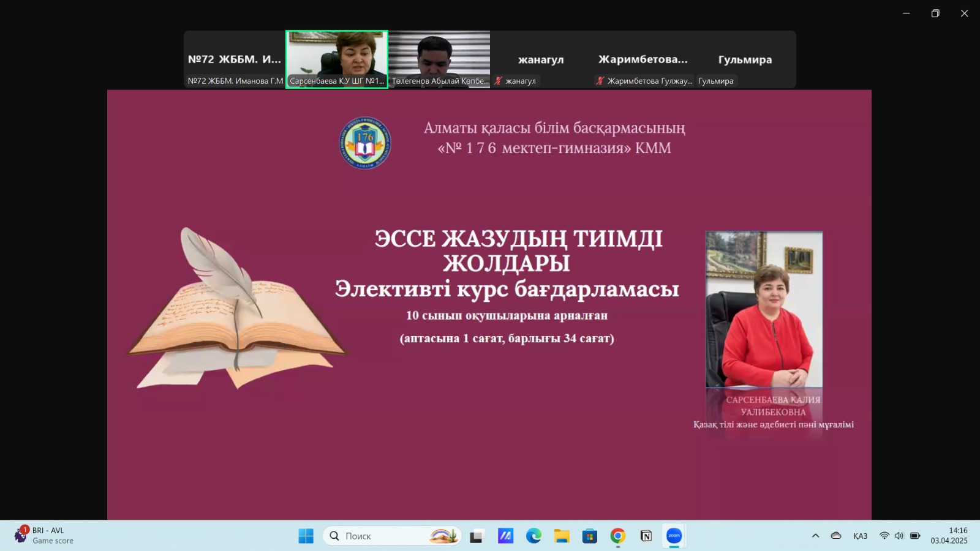980x551 pixels.
Task: Select Төлегенов Абылай's video thumbnail
Action: (x=439, y=59)
